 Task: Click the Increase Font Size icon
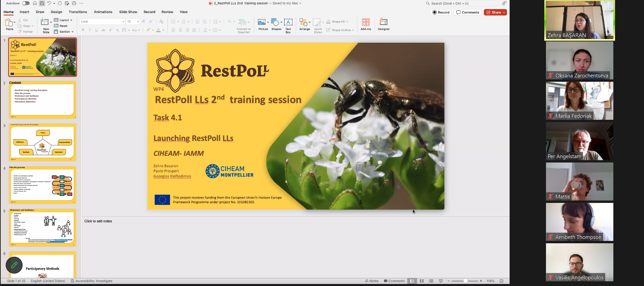click(144, 22)
